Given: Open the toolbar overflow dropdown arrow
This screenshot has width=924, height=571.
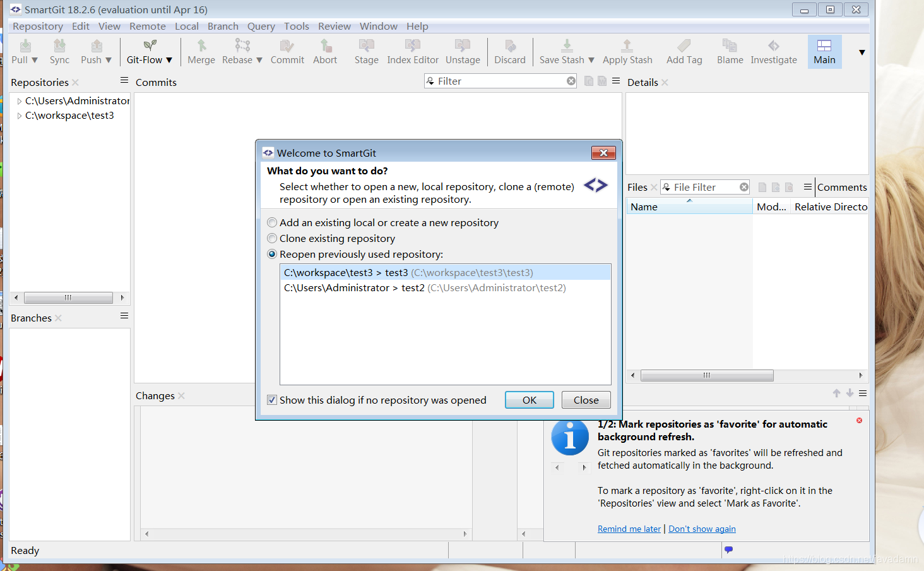Looking at the screenshot, I should (862, 52).
